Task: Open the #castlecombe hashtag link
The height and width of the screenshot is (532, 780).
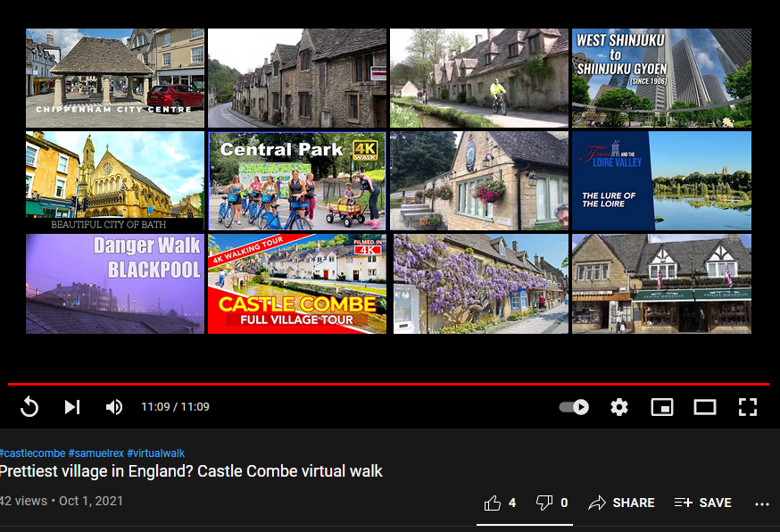Action: (x=32, y=453)
